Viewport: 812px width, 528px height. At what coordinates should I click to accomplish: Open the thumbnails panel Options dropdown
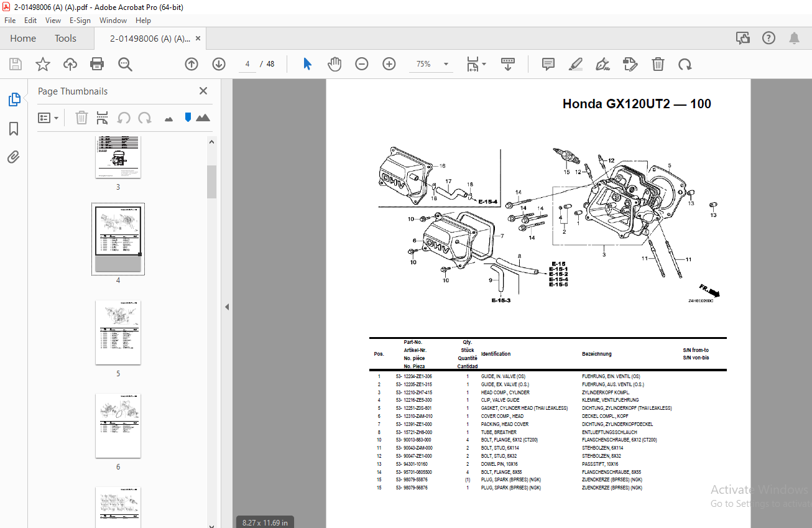[x=48, y=118]
